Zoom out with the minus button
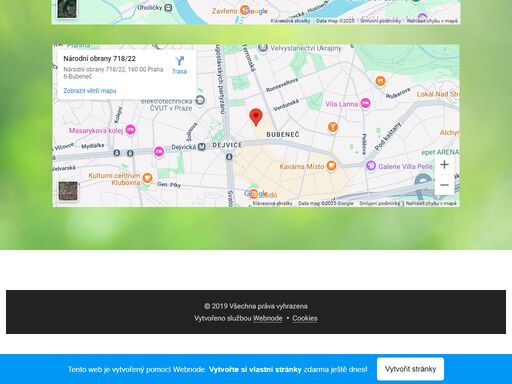Image resolution: width=512 pixels, height=384 pixels. [x=444, y=185]
